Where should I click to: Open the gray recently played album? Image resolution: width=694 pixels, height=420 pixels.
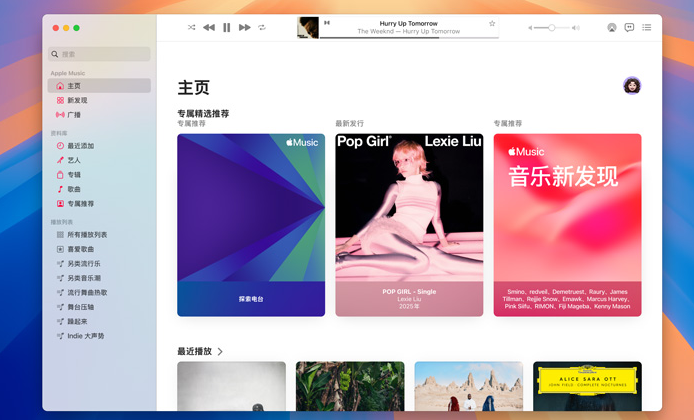(x=231, y=386)
